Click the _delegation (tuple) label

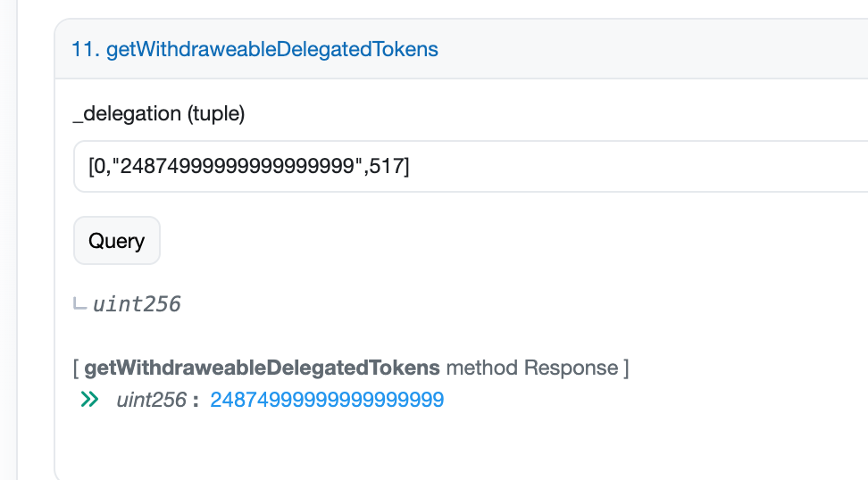(x=159, y=113)
